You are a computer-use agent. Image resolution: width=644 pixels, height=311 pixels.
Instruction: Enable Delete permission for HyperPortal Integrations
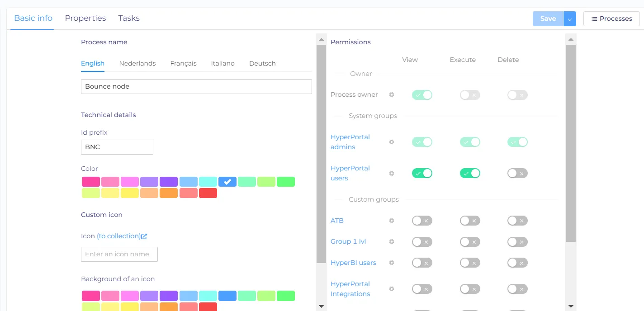(517, 289)
